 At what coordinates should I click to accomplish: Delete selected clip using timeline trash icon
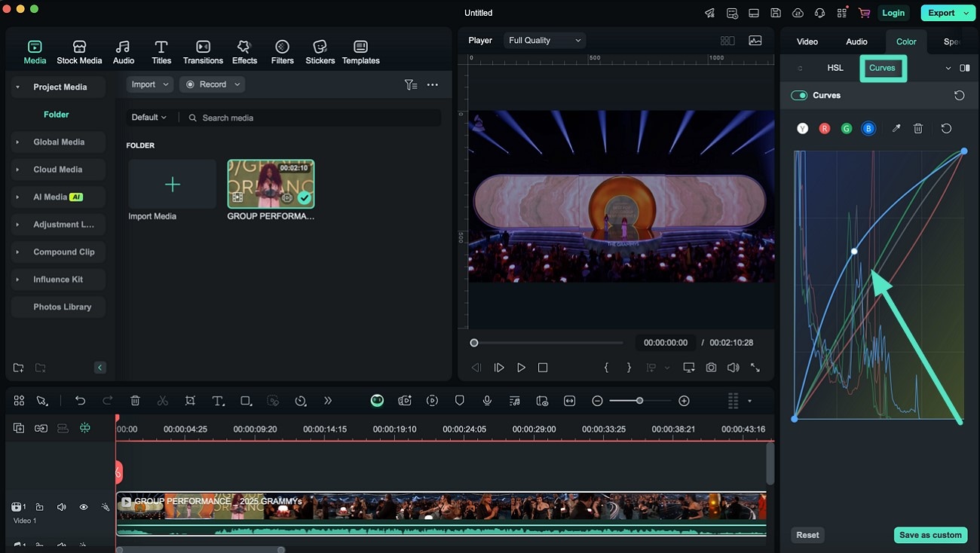coord(135,401)
